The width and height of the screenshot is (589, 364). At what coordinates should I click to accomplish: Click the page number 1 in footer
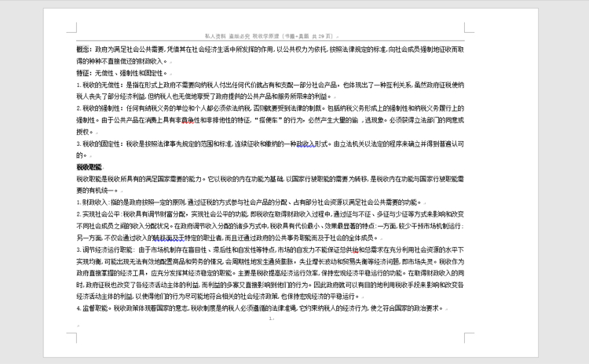point(270,318)
